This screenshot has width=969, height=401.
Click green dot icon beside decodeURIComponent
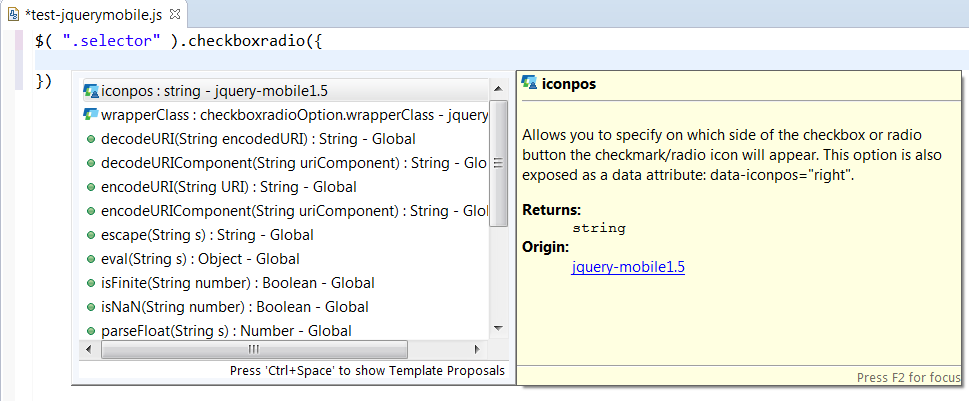[90, 163]
